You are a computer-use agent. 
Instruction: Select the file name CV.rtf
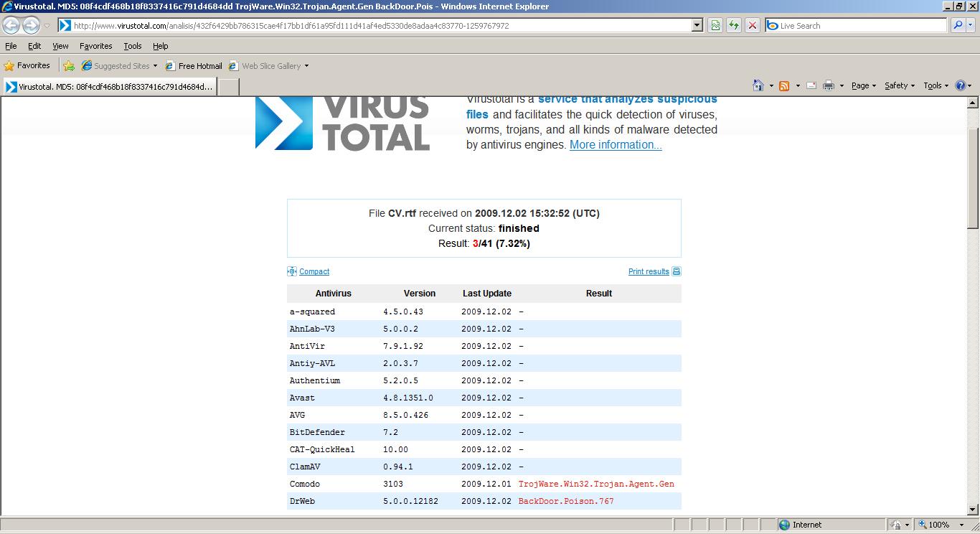(x=402, y=213)
